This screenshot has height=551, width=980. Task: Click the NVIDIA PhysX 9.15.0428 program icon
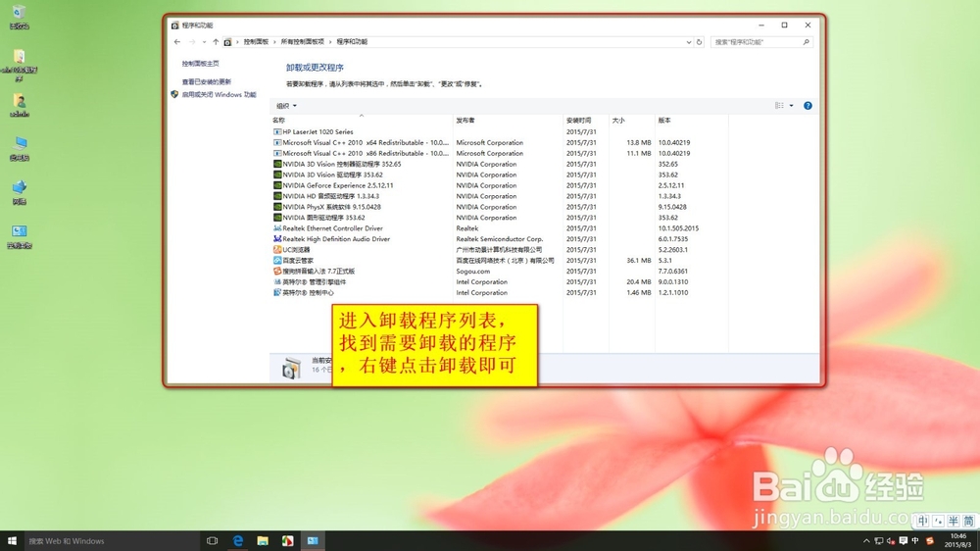[x=277, y=207]
